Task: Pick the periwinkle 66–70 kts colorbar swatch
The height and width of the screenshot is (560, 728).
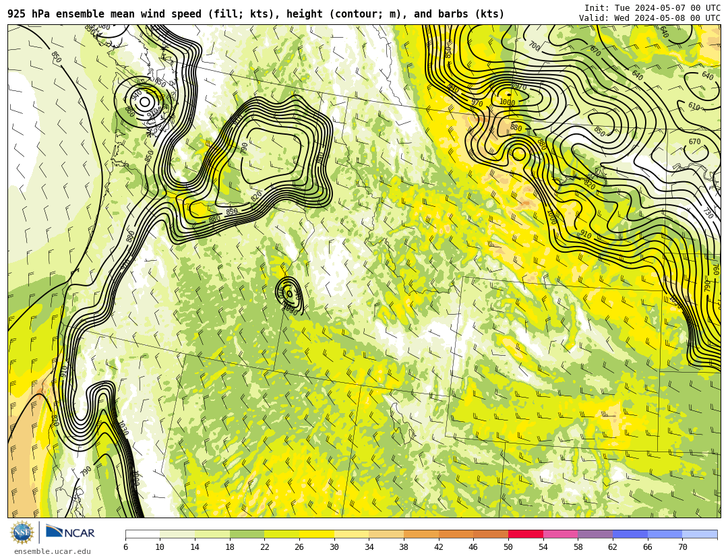Action: [665, 534]
